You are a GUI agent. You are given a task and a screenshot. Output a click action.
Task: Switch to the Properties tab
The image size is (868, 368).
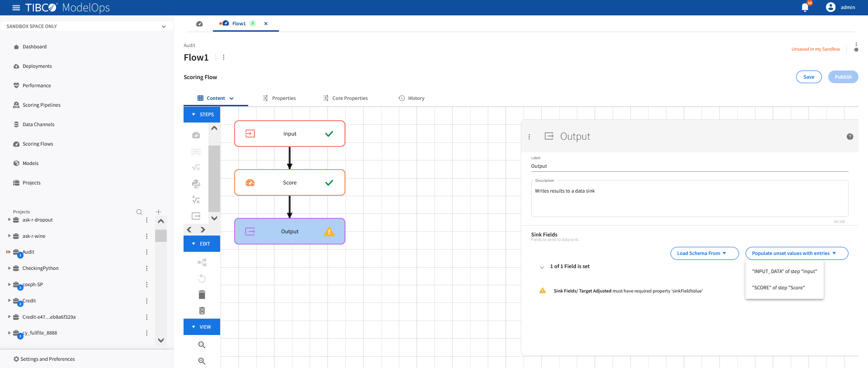279,98
